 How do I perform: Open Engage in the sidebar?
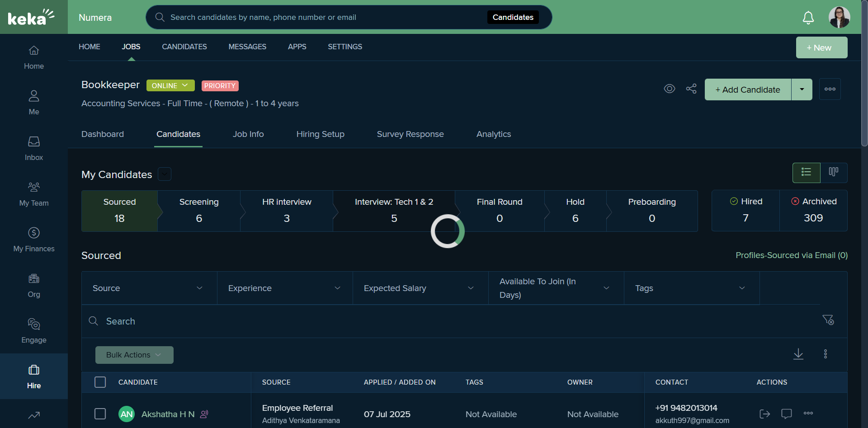click(34, 331)
